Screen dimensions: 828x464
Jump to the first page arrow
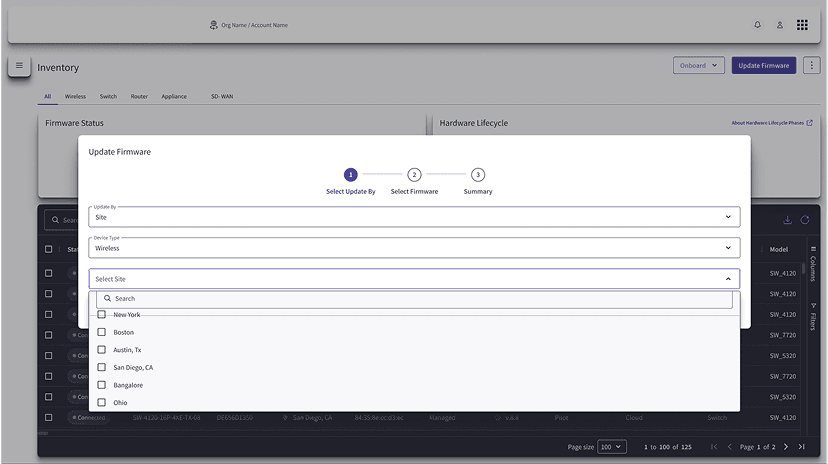pyautogui.click(x=714, y=447)
